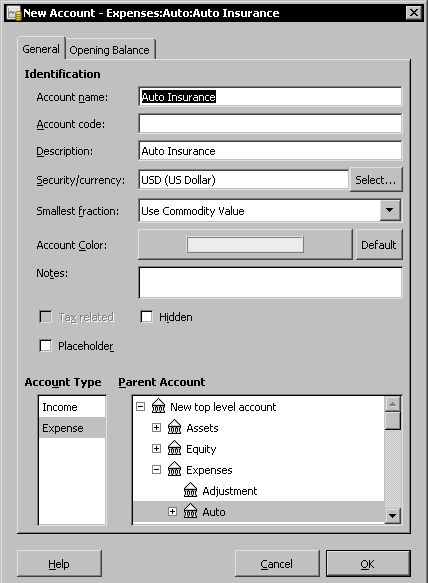Open the Smallest fraction dropdown
Screen dimensions: 428x583
click(x=390, y=210)
